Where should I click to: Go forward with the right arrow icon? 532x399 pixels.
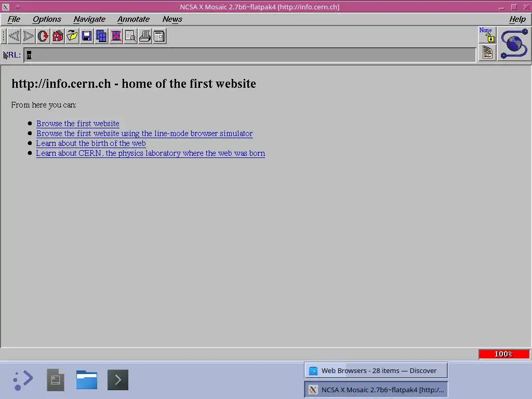(x=29, y=36)
